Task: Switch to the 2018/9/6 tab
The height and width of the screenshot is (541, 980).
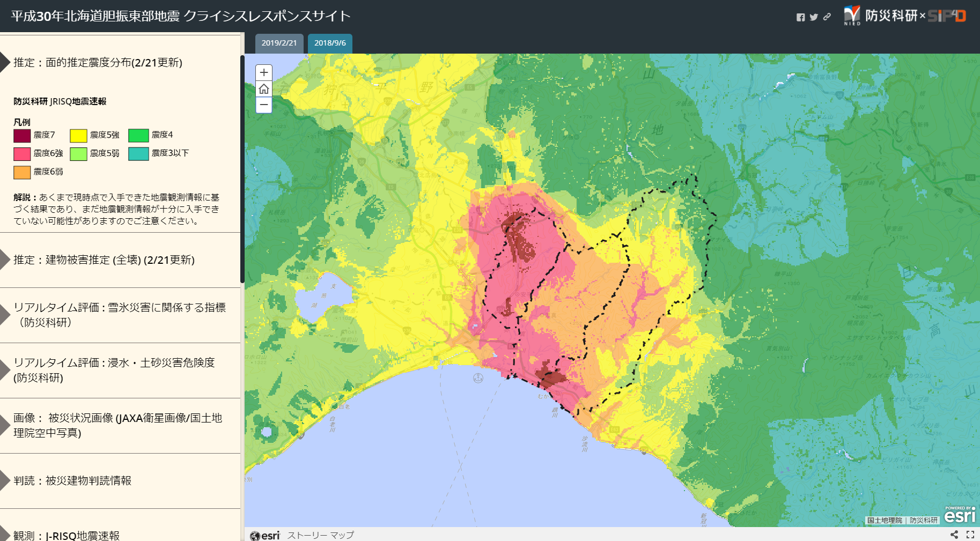Action: tap(330, 43)
